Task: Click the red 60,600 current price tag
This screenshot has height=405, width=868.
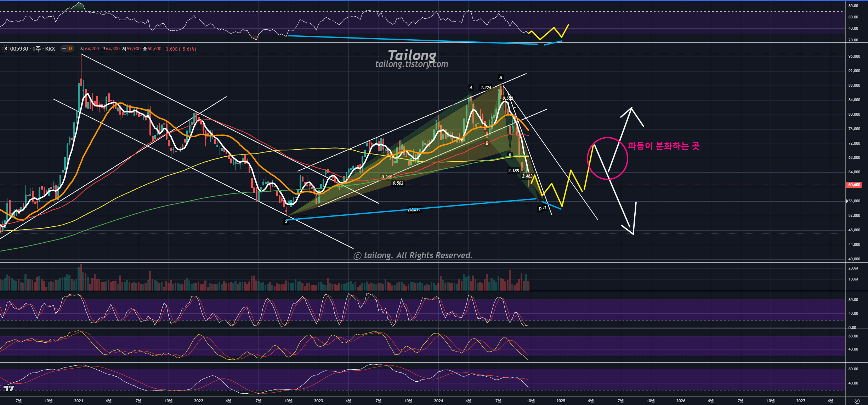Action: click(x=854, y=185)
